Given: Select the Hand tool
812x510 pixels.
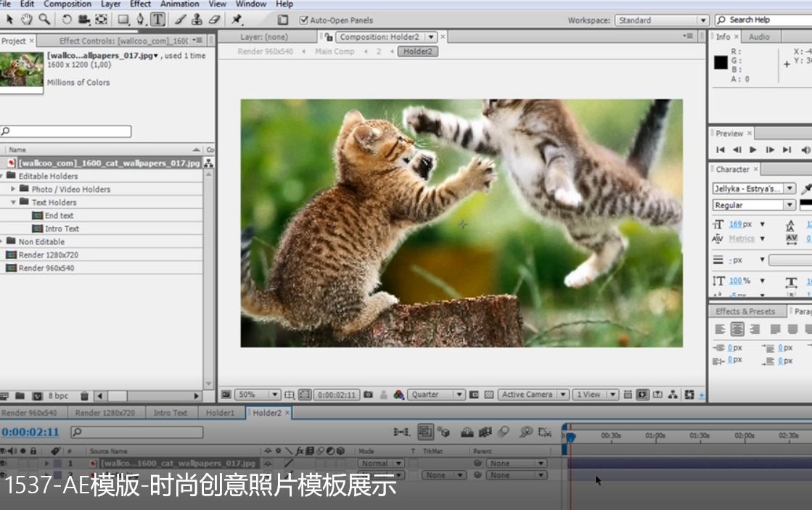Looking at the screenshot, I should point(26,20).
